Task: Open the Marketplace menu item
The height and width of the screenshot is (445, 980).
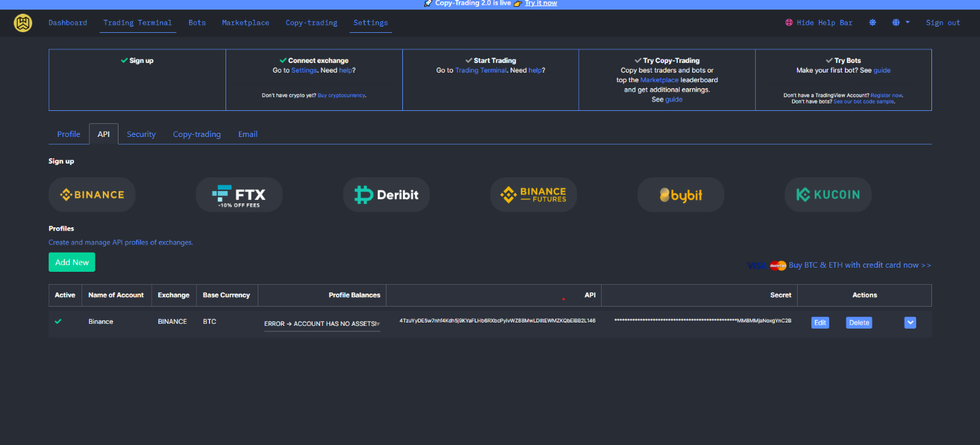Action: click(245, 23)
